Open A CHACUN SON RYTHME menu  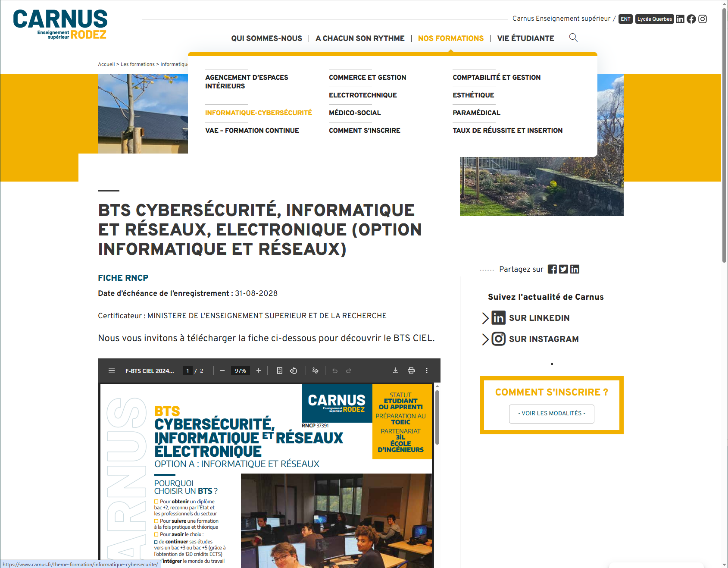(x=360, y=38)
